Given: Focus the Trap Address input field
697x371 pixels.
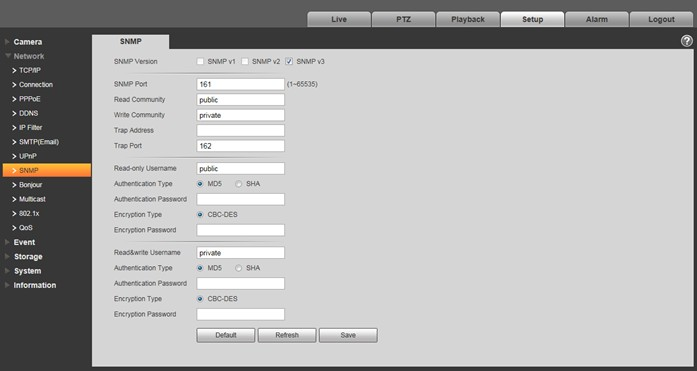Looking at the screenshot, I should tap(240, 131).
